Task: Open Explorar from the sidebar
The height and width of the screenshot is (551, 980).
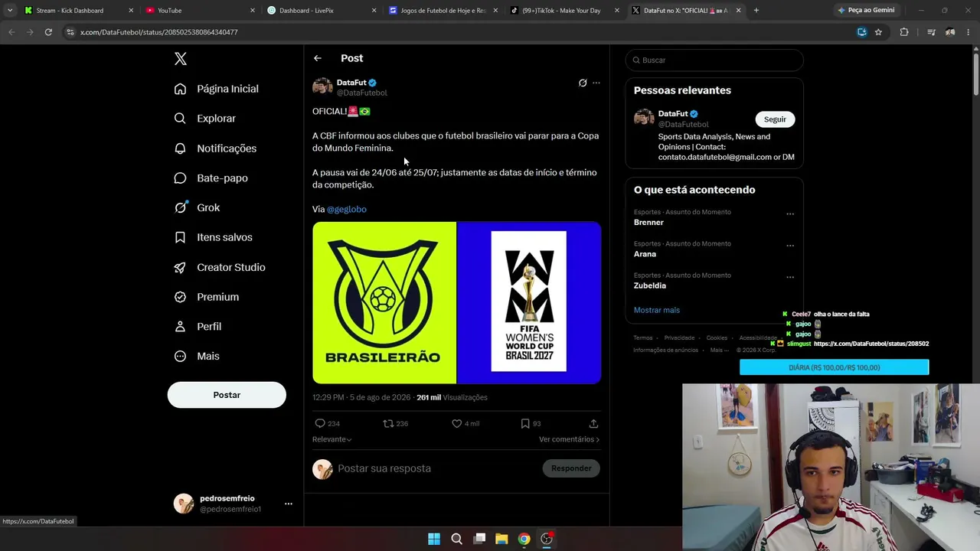Action: point(205,119)
